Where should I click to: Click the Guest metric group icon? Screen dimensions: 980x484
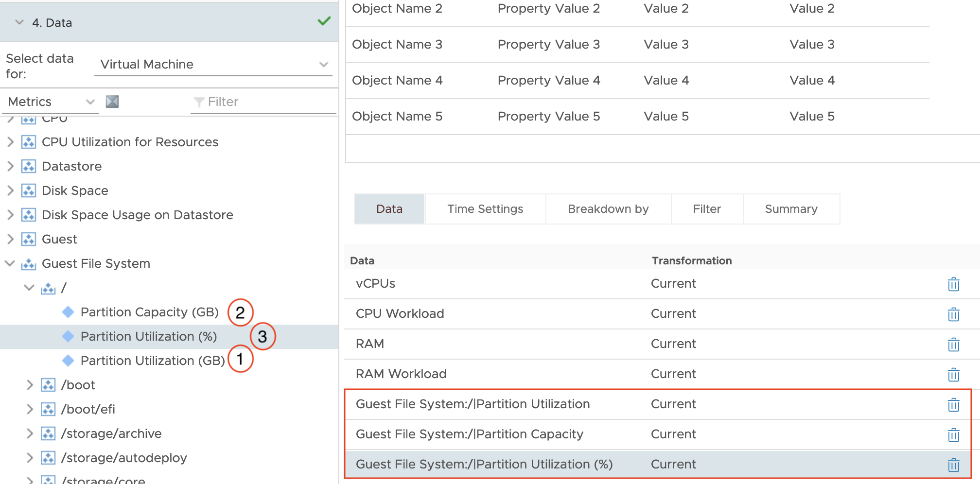(x=29, y=239)
